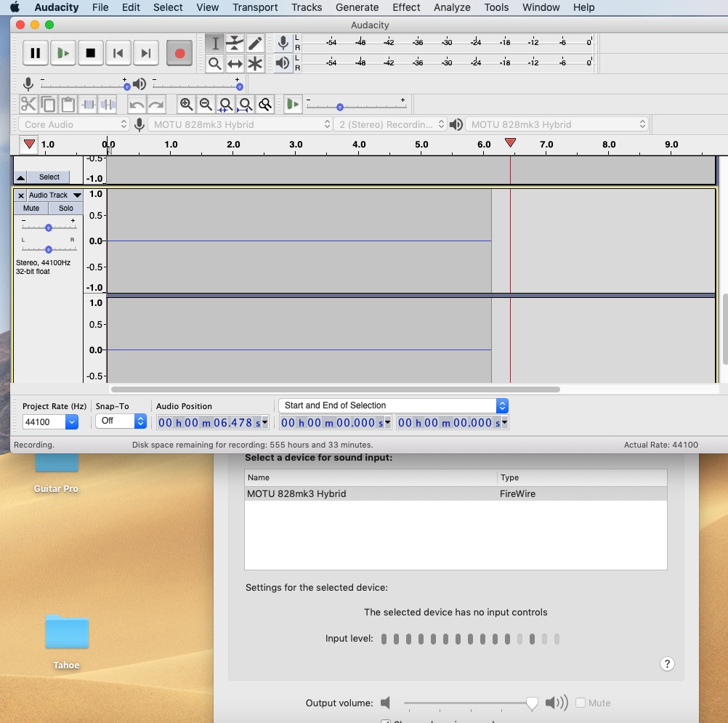Viewport: 728px width, 723px height.
Task: Click the Trim audio icon
Action: pyautogui.click(x=88, y=105)
